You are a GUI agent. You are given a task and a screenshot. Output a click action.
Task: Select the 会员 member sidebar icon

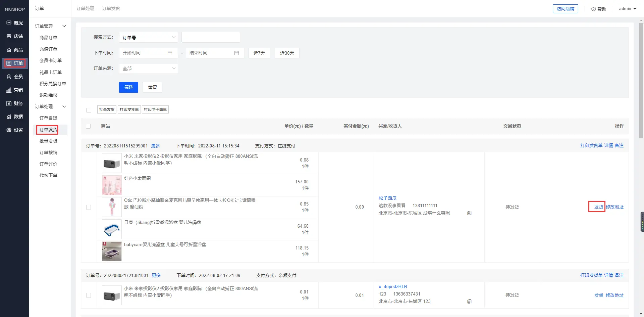click(x=9, y=77)
